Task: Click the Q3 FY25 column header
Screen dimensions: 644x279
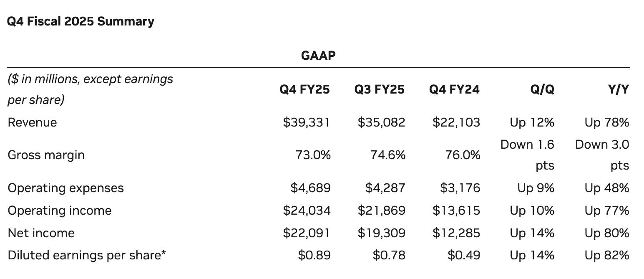Action: point(380,89)
